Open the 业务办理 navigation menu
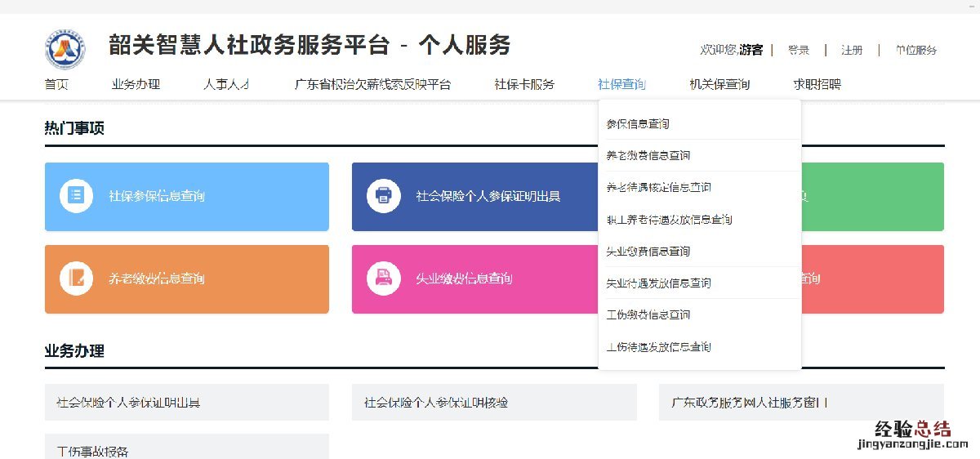 point(136,84)
